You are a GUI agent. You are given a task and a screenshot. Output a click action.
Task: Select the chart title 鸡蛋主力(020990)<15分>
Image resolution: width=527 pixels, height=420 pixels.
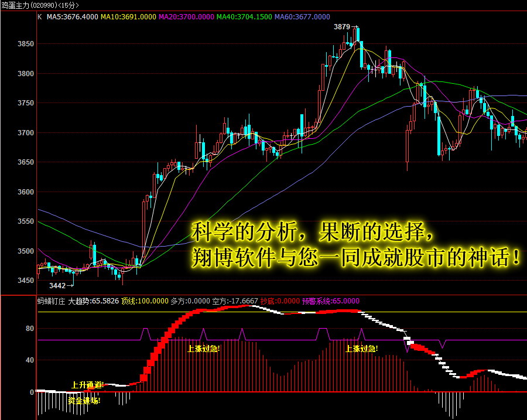(x=40, y=5)
